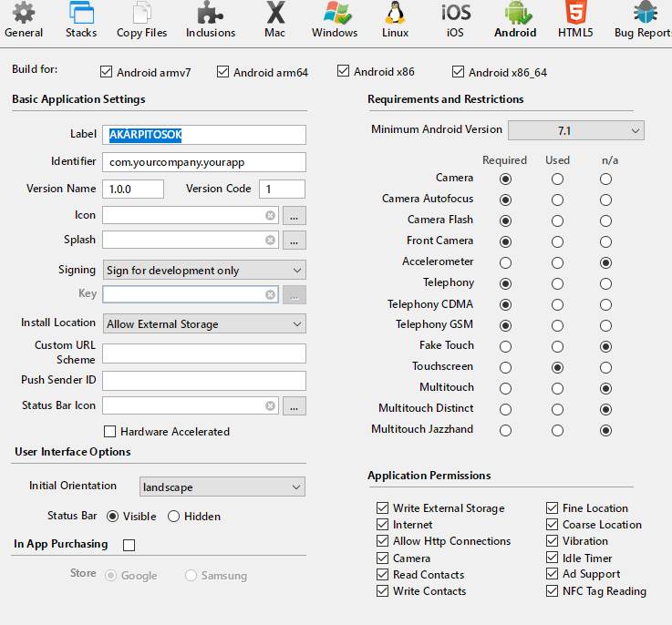Viewport: 672px width, 625px height.
Task: Open the Signing dropdown
Action: (203, 271)
